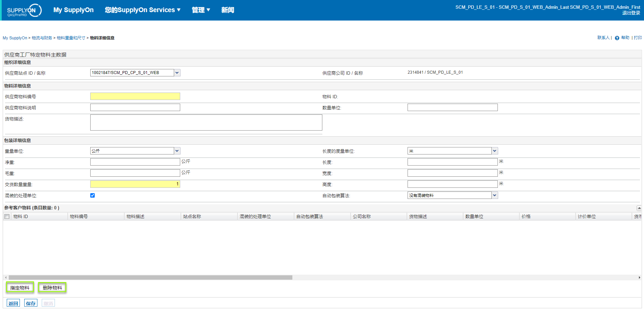This screenshot has width=644, height=313.
Task: Collapse the 参考客户物料 table panel
Action: point(639,208)
